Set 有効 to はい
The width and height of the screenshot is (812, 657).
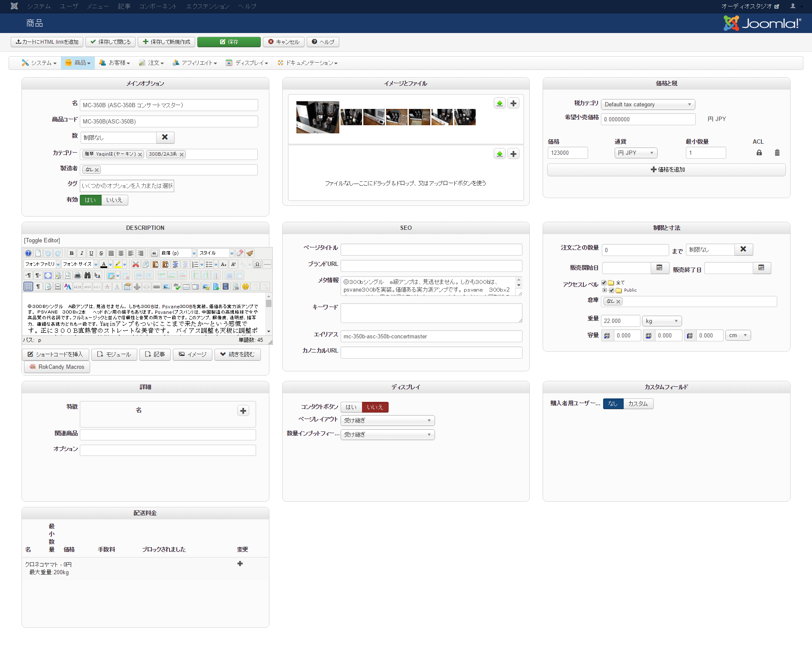click(91, 200)
